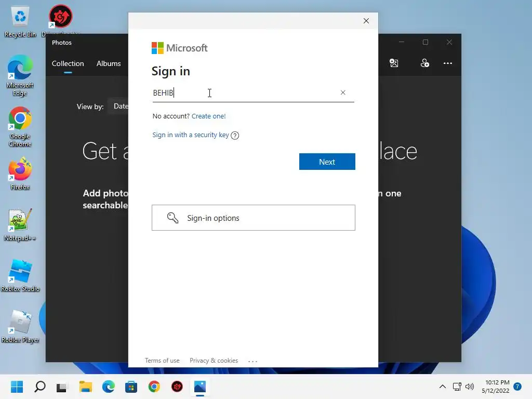Open network status tray icon
Viewport: 532px width, 399px height.
(x=457, y=387)
